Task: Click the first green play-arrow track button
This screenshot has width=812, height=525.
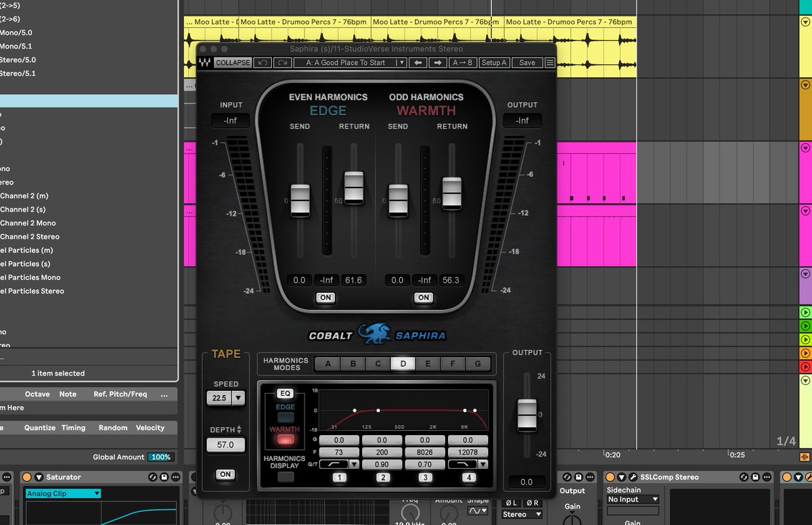Action: click(805, 312)
